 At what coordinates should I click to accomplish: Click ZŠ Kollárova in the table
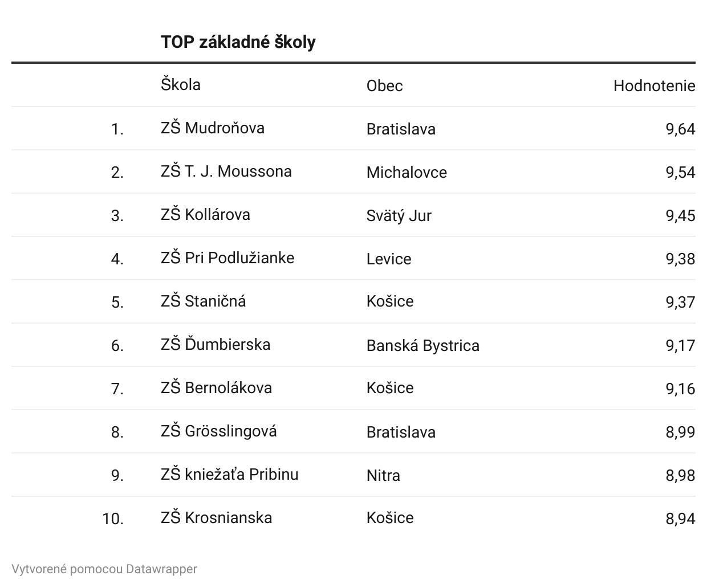205,215
